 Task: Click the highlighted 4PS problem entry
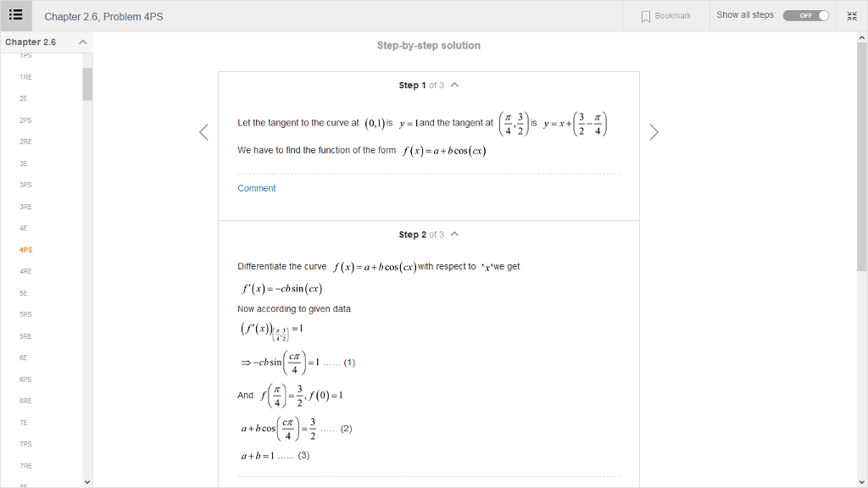click(x=25, y=249)
